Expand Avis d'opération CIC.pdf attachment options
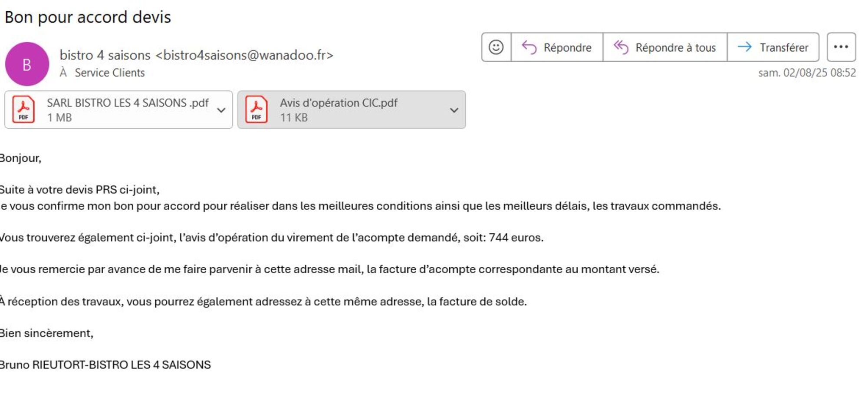 [454, 110]
